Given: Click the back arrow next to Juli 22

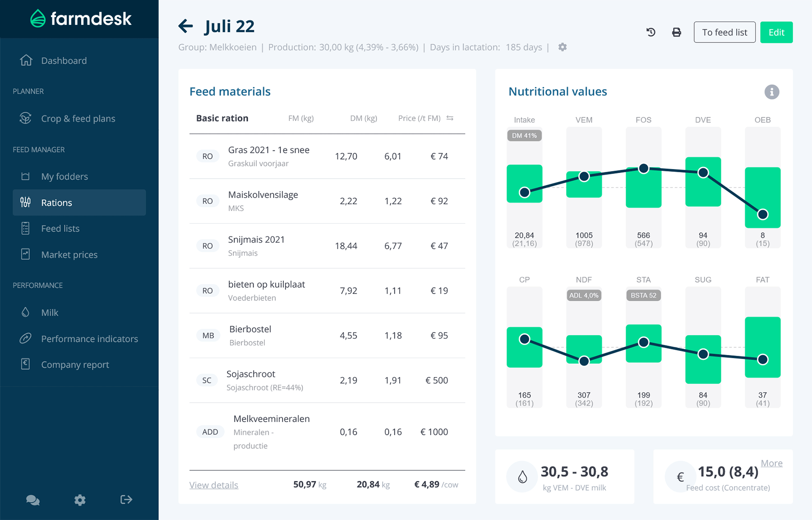Looking at the screenshot, I should click(185, 26).
